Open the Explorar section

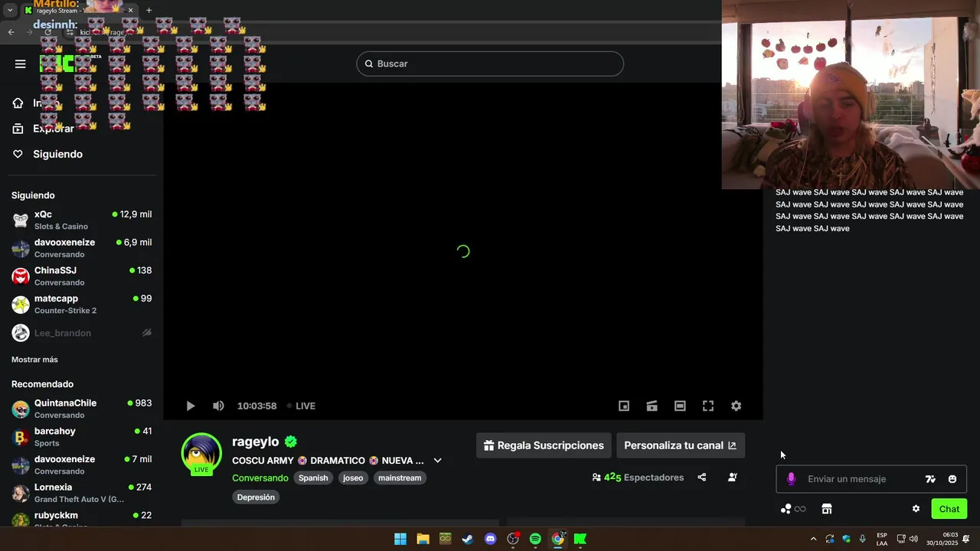[54, 129]
